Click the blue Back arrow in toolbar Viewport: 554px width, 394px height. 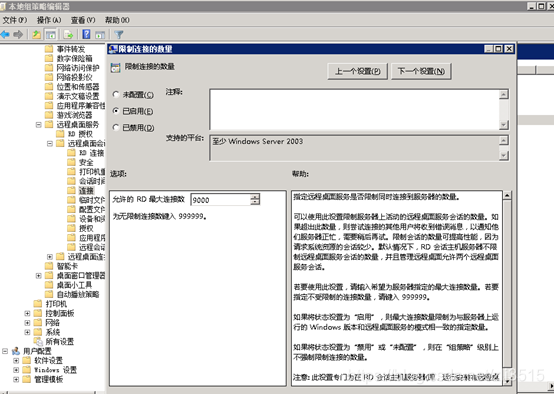coord(5,34)
